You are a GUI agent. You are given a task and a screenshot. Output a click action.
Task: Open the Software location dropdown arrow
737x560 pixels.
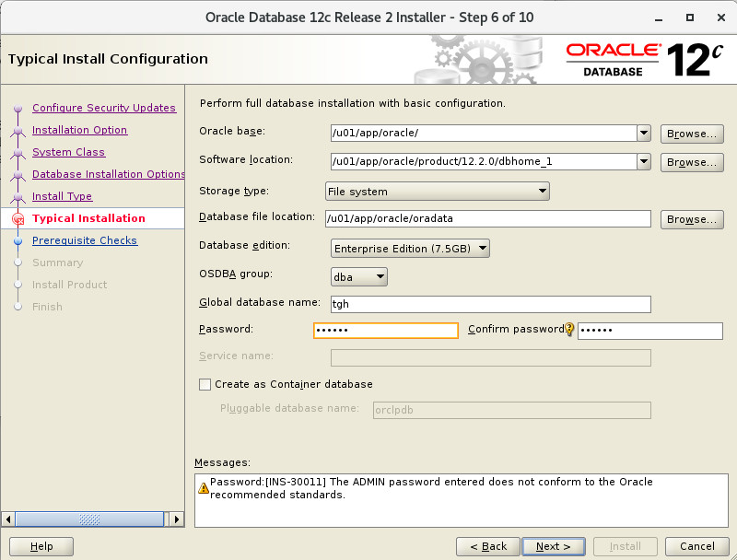tap(644, 161)
